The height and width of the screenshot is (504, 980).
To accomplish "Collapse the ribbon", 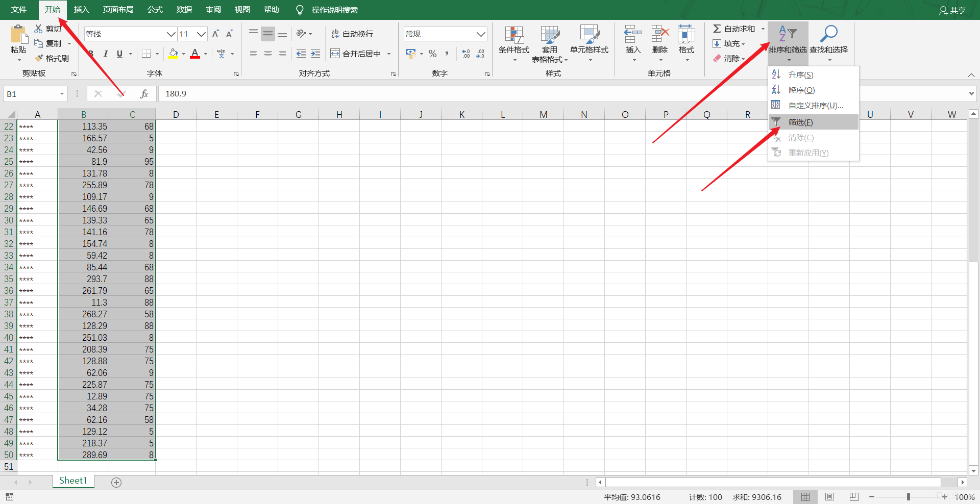I will (971, 75).
